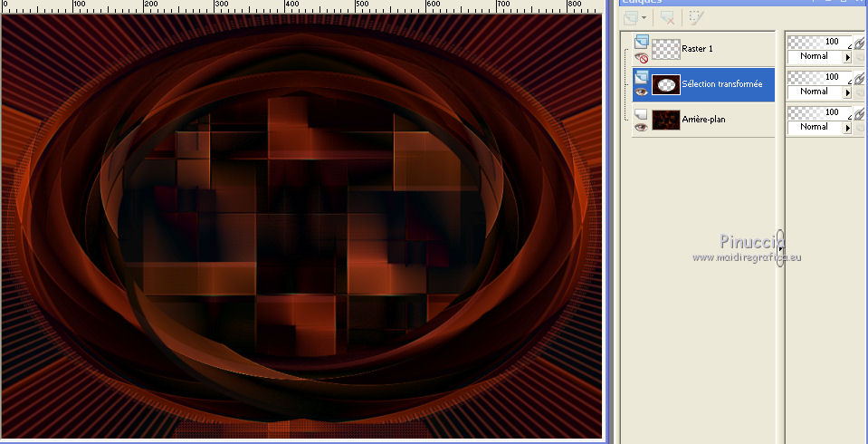
Task: Select the Arrière-plan layer name
Action: (x=703, y=120)
